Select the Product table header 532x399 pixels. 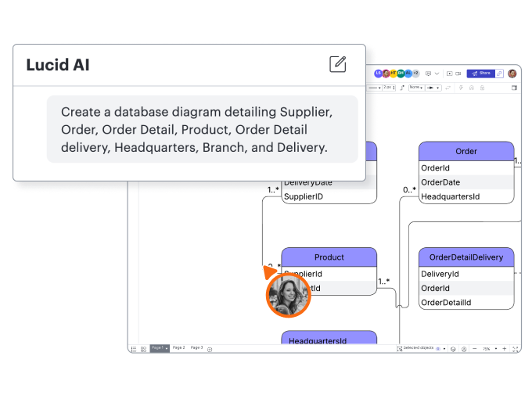(329, 257)
